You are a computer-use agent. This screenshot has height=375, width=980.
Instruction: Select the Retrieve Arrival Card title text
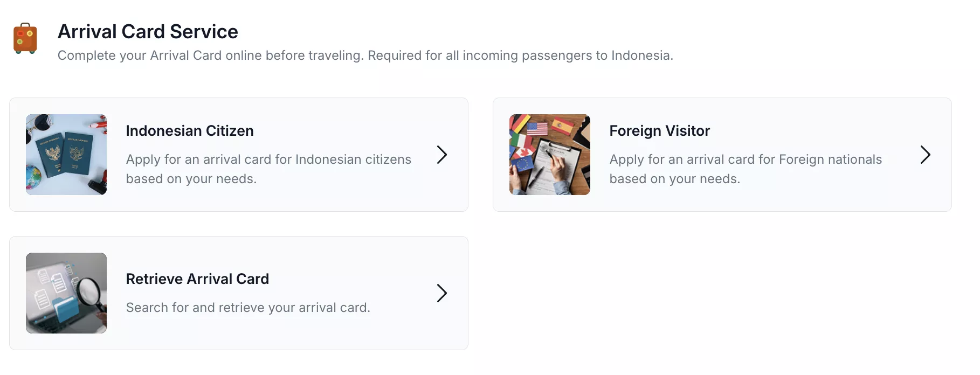pos(197,279)
